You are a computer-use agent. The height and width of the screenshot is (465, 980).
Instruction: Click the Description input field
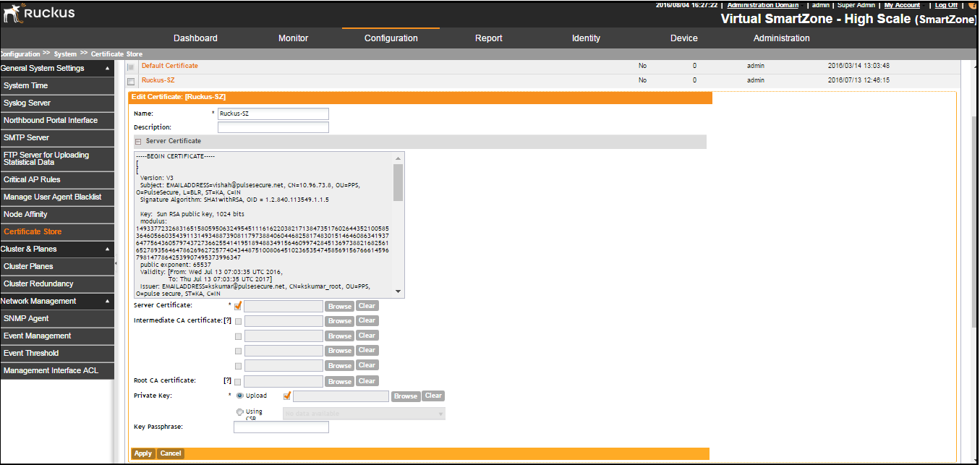[x=273, y=127]
